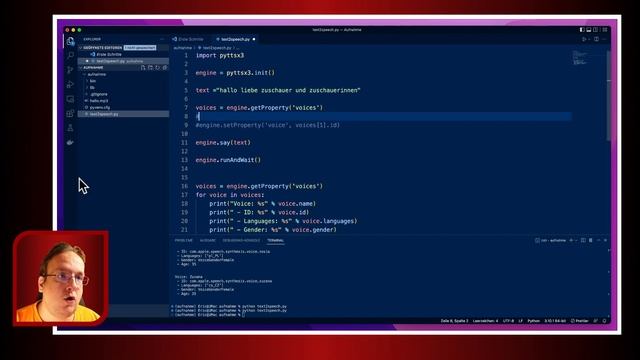Open the Probleme panel tab
Viewport: 640px width, 360px height.
184,240
